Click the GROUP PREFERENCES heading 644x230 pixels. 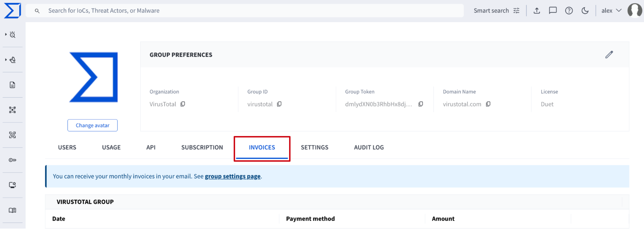click(181, 55)
